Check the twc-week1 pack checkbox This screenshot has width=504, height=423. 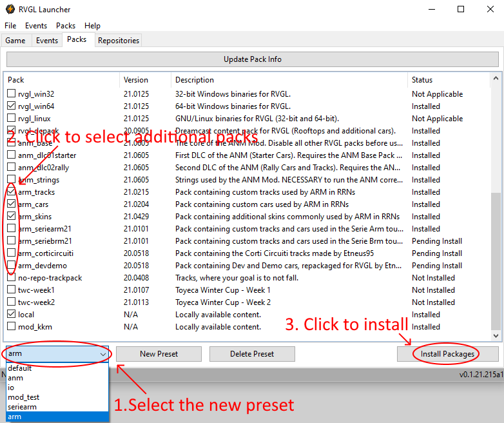(11, 290)
